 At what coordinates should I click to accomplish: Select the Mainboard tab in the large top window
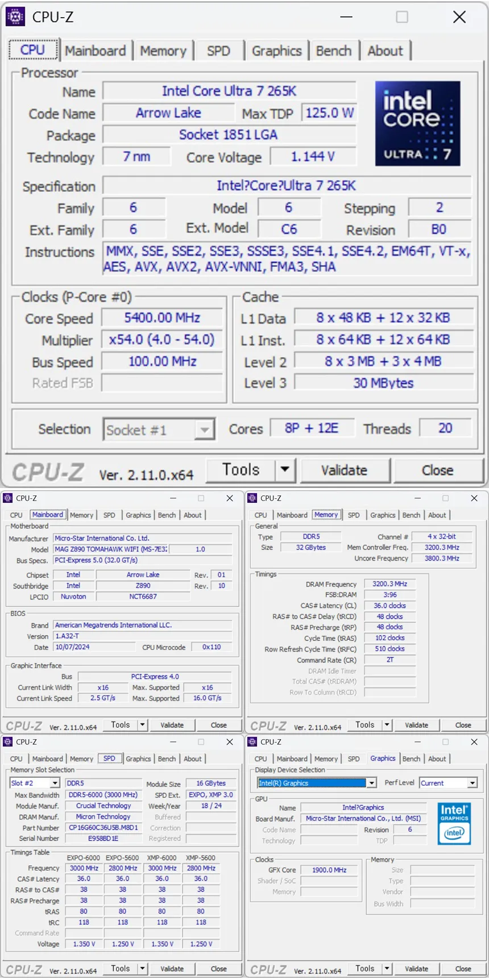pyautogui.click(x=95, y=51)
